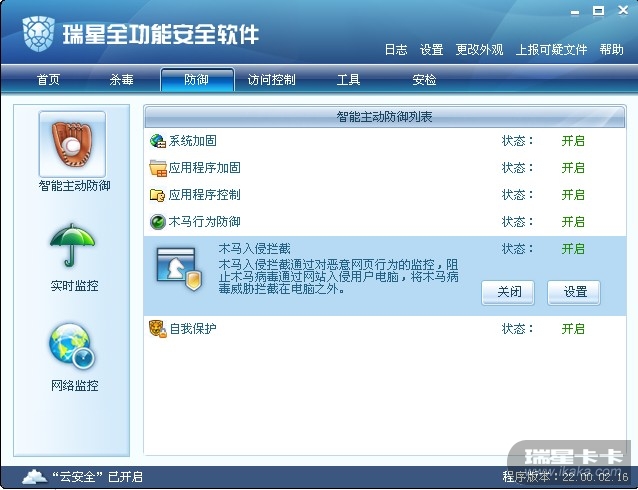Select the 应用程序加固 row label
The width and height of the screenshot is (638, 490).
[205, 168]
